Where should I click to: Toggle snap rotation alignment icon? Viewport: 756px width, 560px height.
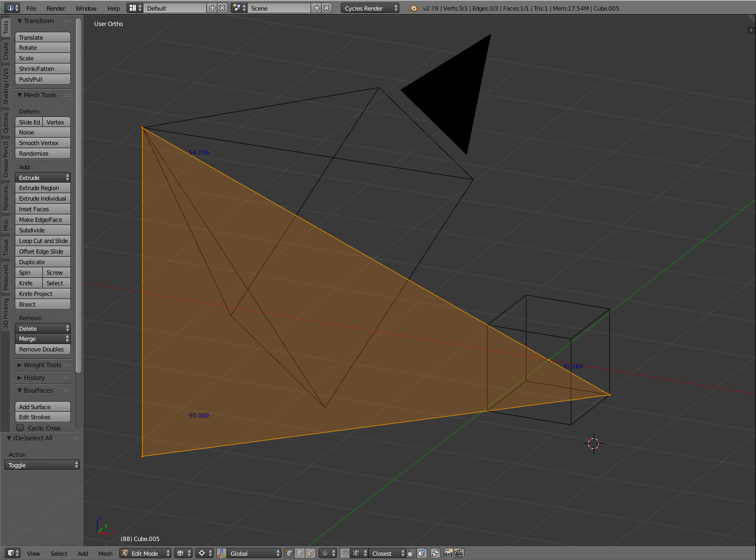(422, 553)
